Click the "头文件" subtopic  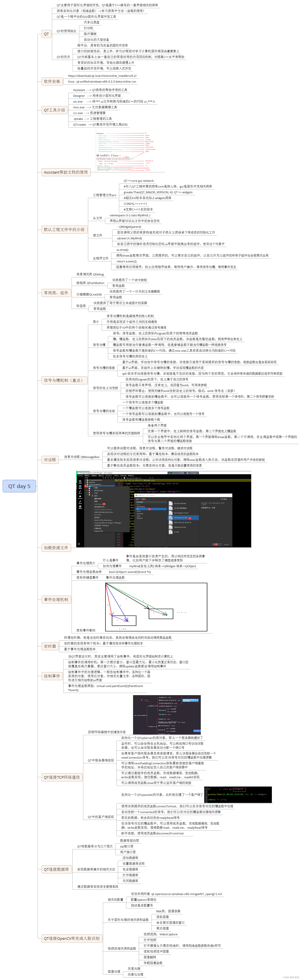97,218
